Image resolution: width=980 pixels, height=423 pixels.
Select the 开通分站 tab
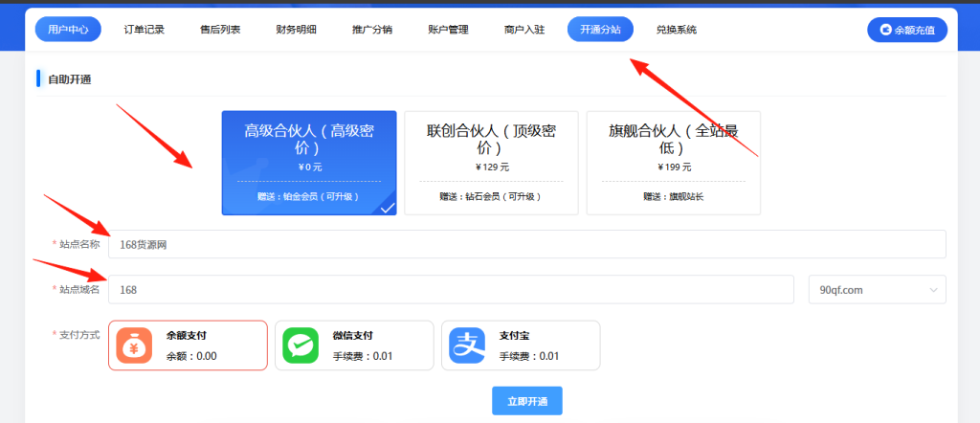[x=600, y=30]
